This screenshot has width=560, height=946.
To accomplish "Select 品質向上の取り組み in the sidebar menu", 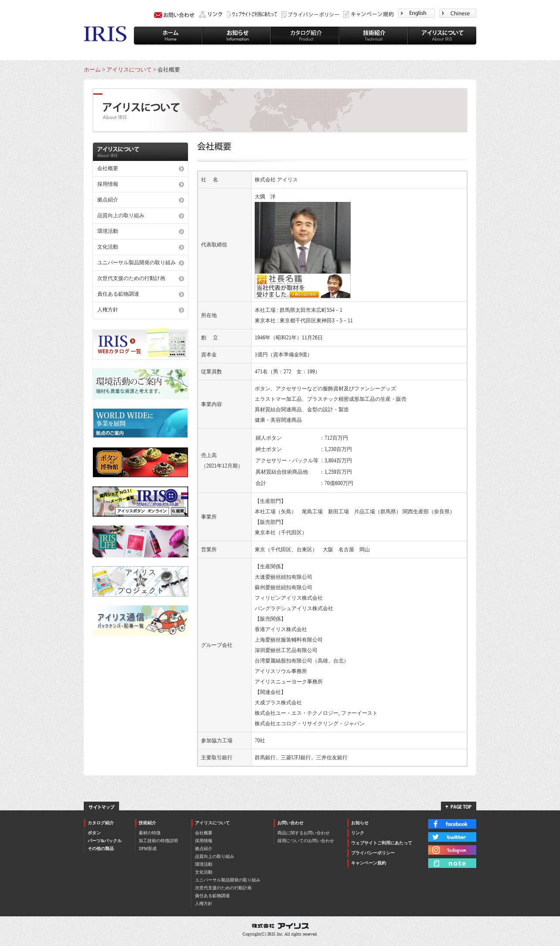I will (140, 216).
